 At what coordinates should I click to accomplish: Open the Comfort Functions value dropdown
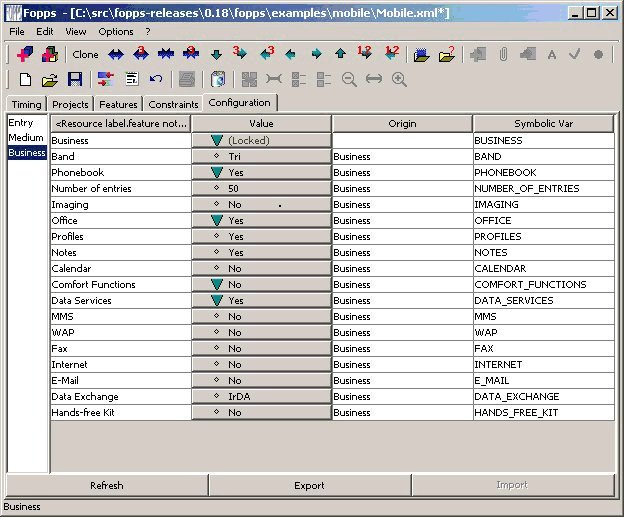pyautogui.click(x=261, y=285)
